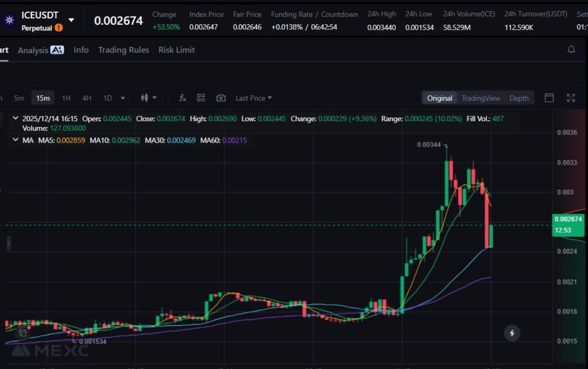Open the indicators (fx) menu
The width and height of the screenshot is (588, 369).
[182, 98]
